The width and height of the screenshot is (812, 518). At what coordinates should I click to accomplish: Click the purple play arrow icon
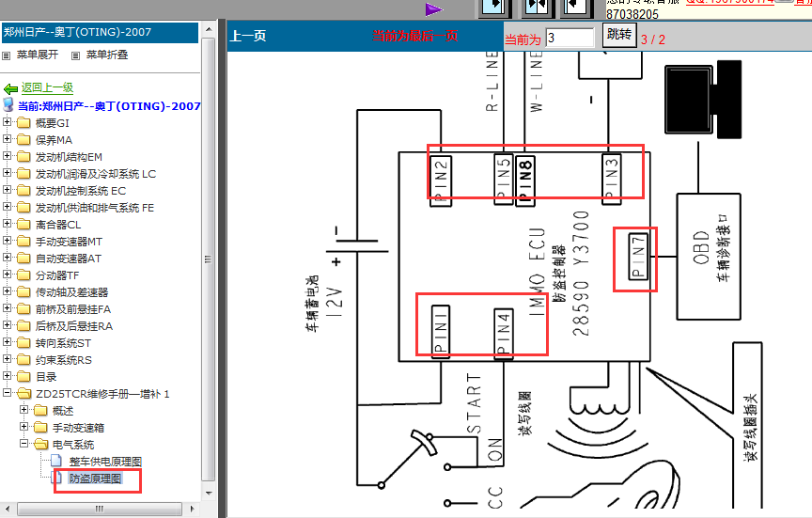coord(433,9)
